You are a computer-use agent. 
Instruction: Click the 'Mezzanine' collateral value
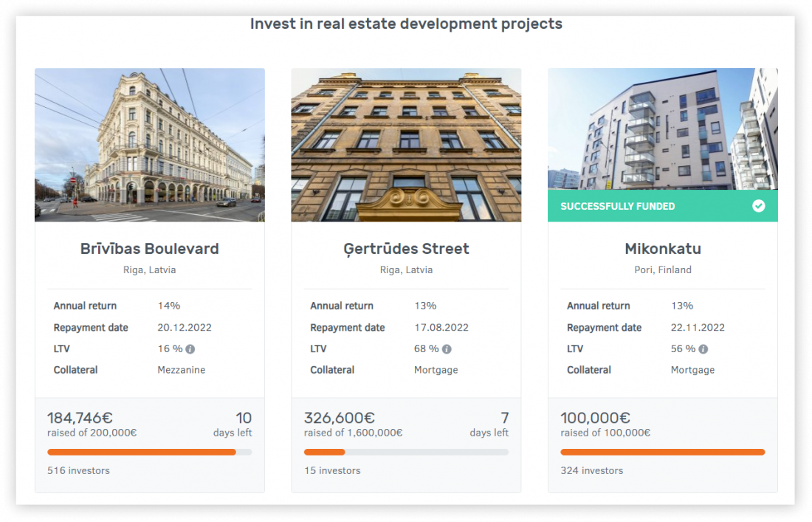coord(182,370)
